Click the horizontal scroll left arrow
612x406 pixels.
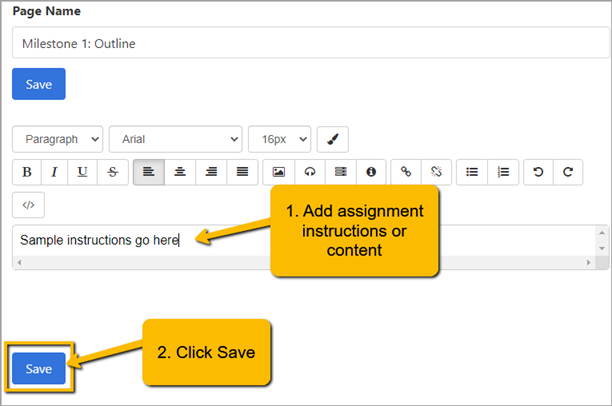[x=19, y=263]
